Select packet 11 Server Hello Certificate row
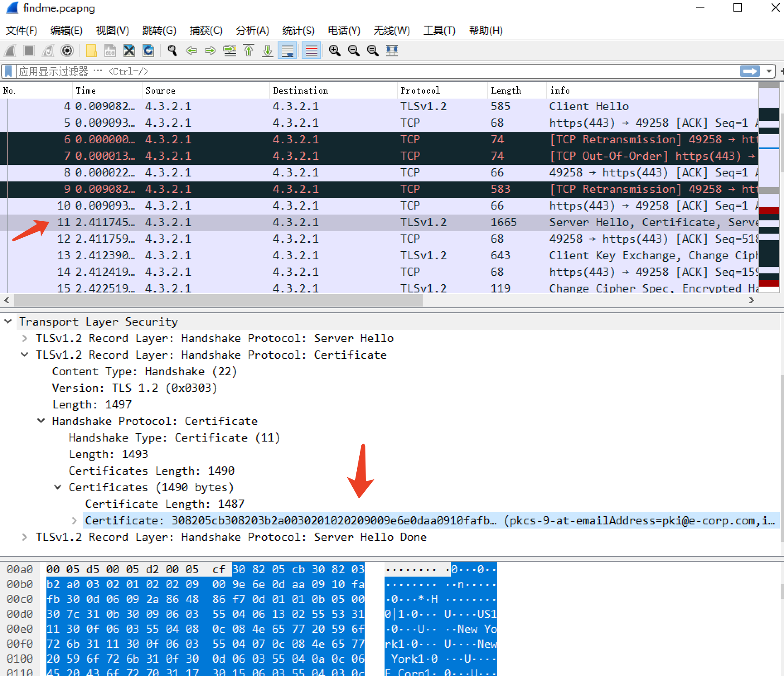Screen dimensions: 784x676 (x=290, y=222)
